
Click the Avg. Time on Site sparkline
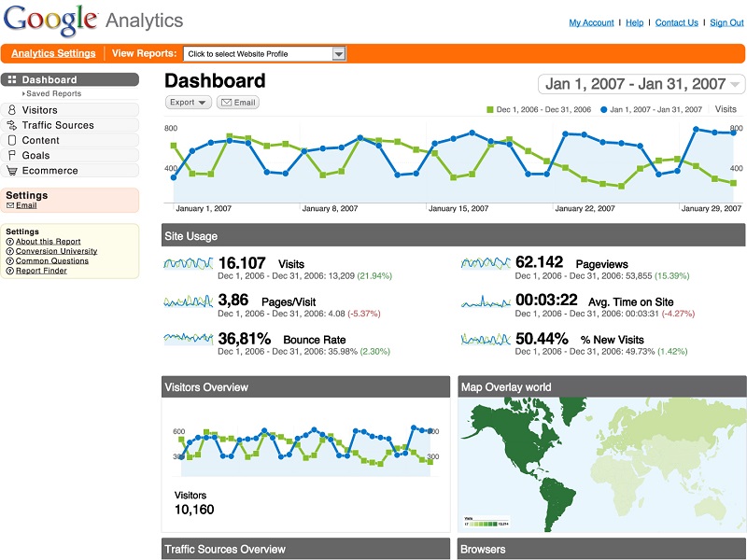486,301
